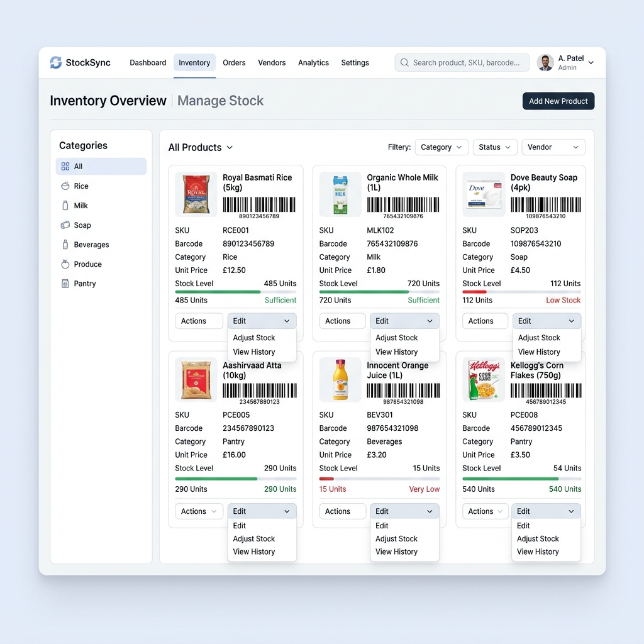Click Actions button on Innocent Orange Juice card
Image resolution: width=644 pixels, height=644 pixels.
click(342, 511)
